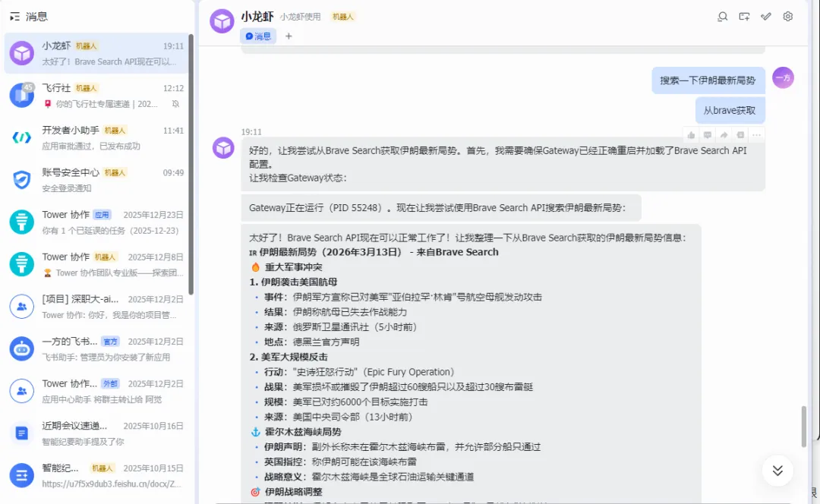Click the 近期会议速递 document avatar
This screenshot has width=820, height=504.
[x=22, y=433]
